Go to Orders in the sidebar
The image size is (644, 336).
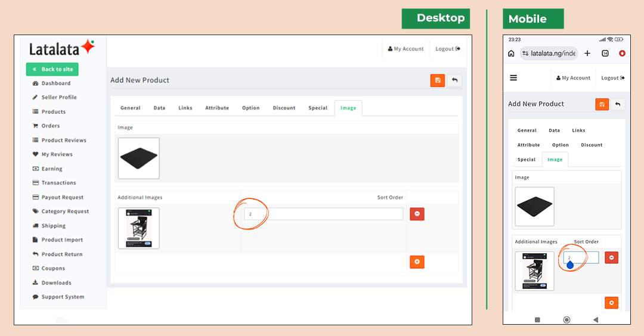tap(51, 126)
